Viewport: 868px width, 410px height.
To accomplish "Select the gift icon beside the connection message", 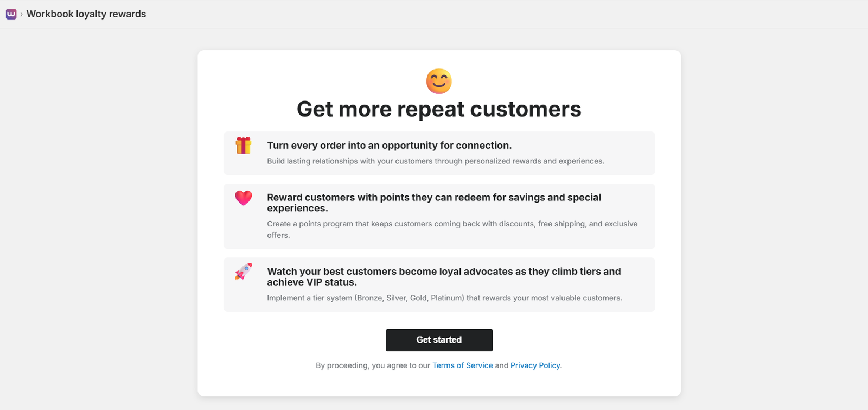I will pos(243,146).
